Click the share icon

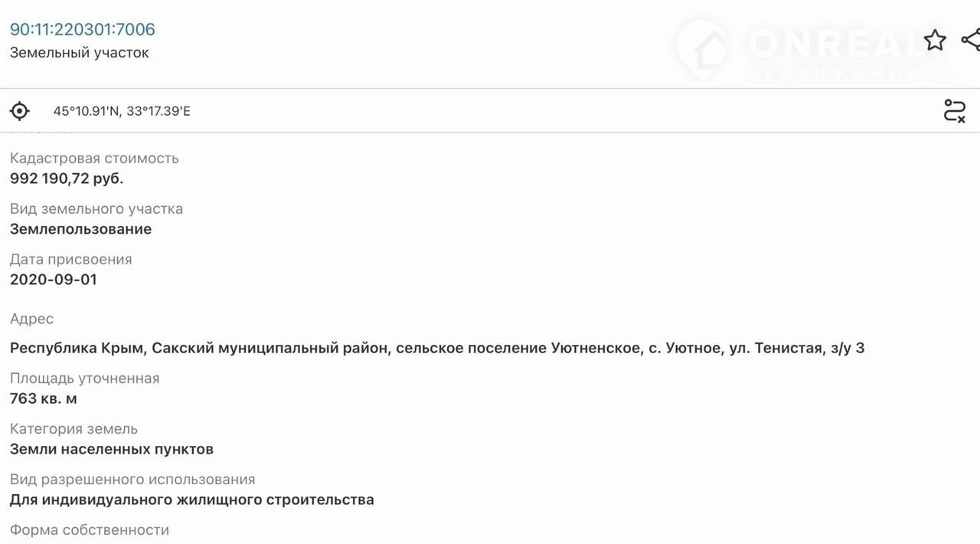click(x=970, y=41)
